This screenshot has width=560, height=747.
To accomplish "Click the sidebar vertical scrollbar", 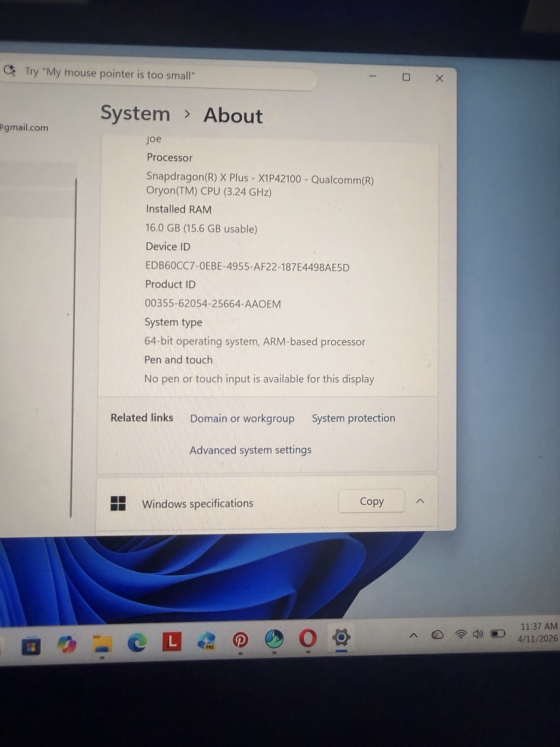I will click(x=73, y=348).
